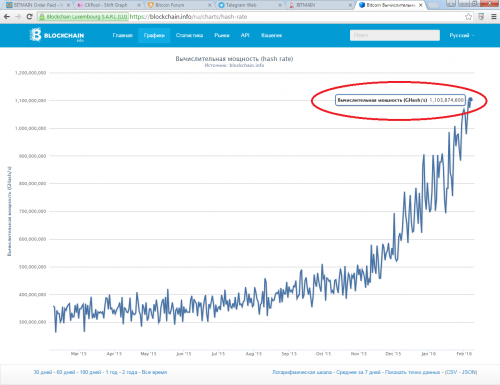Click the site search field

[395, 35]
